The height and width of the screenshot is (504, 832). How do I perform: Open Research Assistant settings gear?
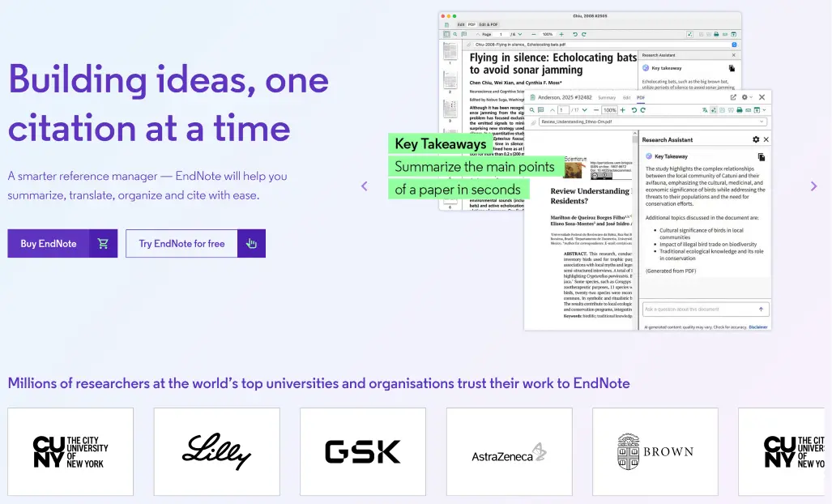click(756, 139)
